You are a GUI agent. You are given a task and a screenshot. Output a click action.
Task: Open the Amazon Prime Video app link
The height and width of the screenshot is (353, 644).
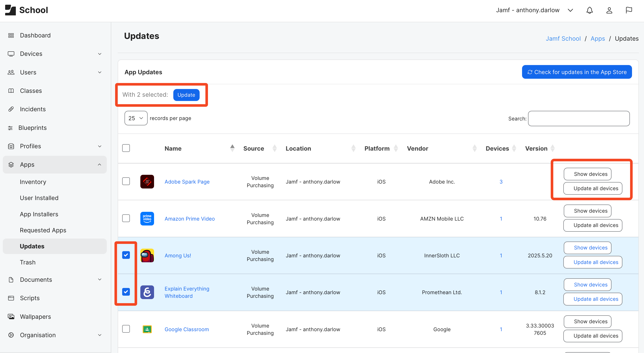click(190, 219)
